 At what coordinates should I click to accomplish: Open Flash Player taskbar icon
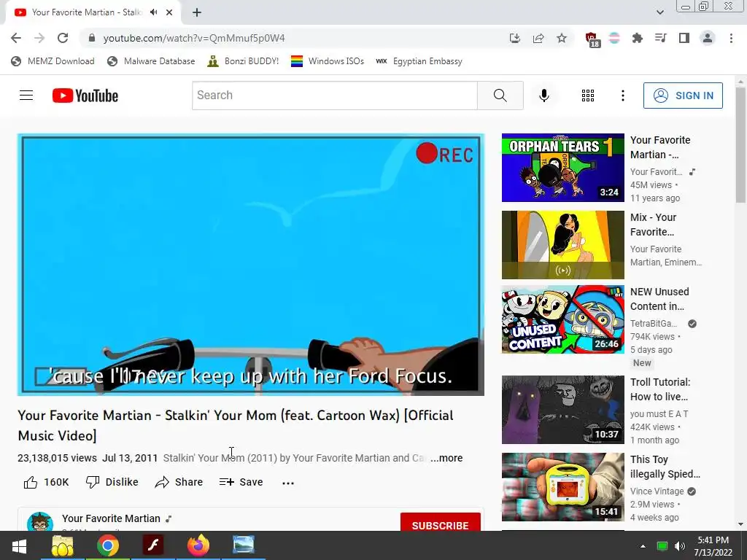(153, 545)
